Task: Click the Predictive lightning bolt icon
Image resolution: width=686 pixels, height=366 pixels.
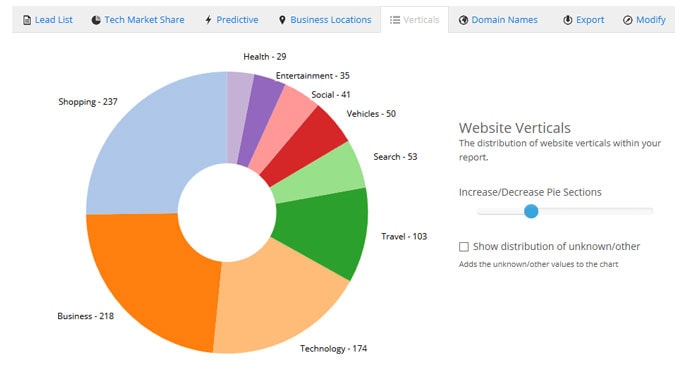Action: coord(208,20)
